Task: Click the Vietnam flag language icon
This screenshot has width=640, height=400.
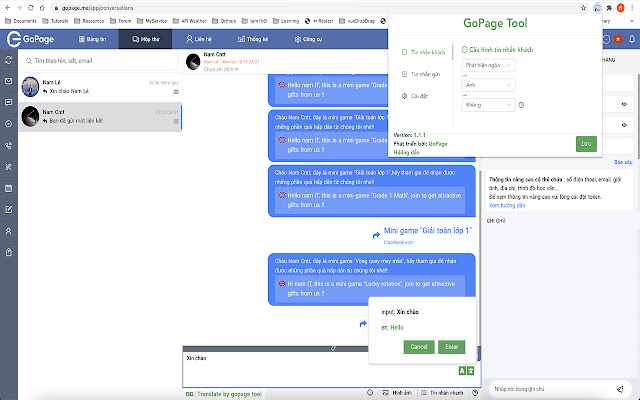Action: (x=618, y=39)
